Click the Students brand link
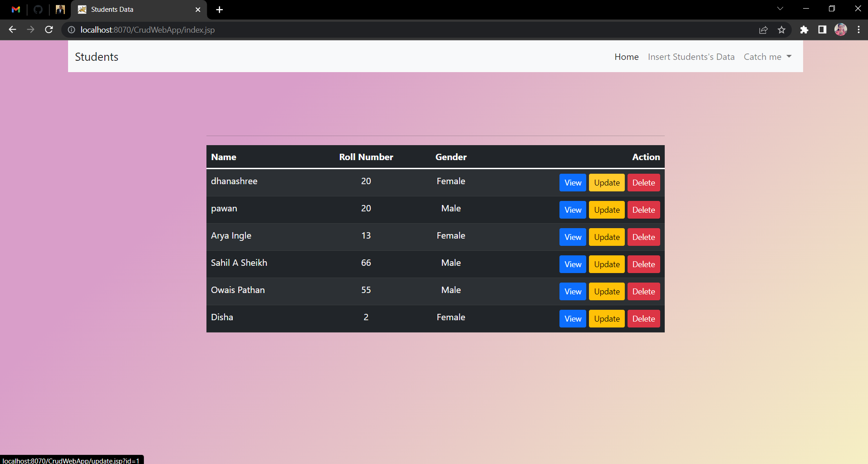The width and height of the screenshot is (868, 464). pyautogui.click(x=97, y=57)
